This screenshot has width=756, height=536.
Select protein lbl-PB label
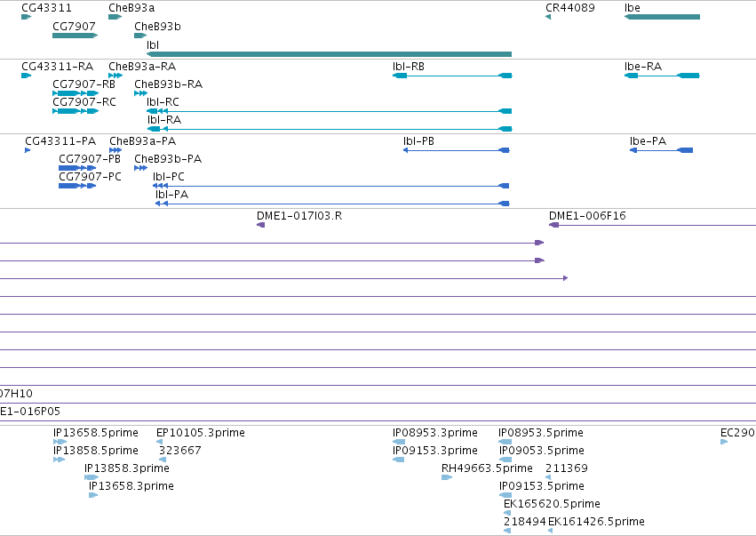418,141
